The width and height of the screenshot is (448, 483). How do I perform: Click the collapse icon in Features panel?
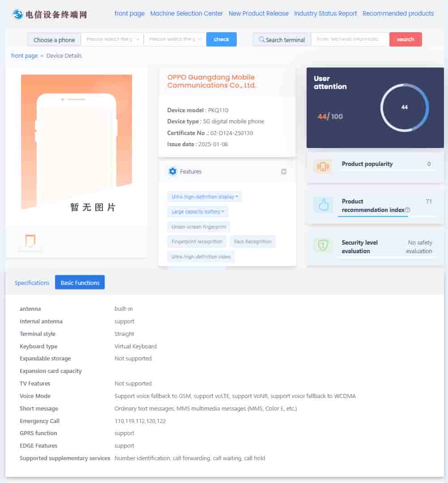click(x=284, y=172)
